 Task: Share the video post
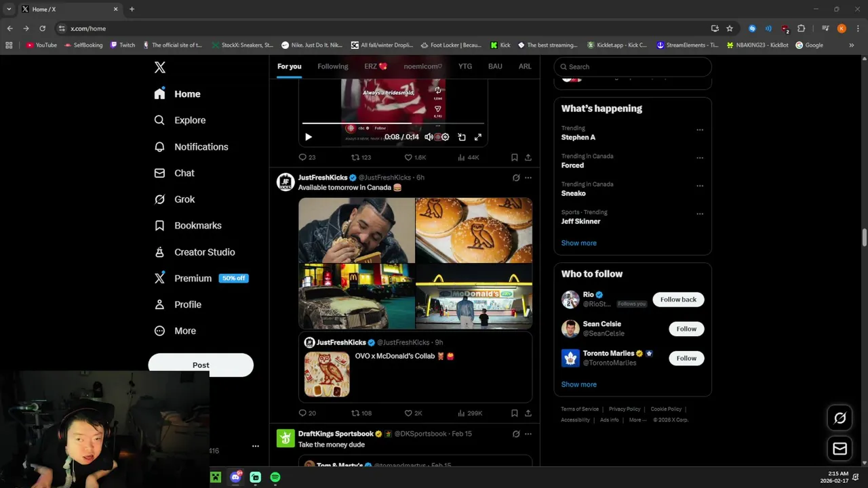coord(528,157)
